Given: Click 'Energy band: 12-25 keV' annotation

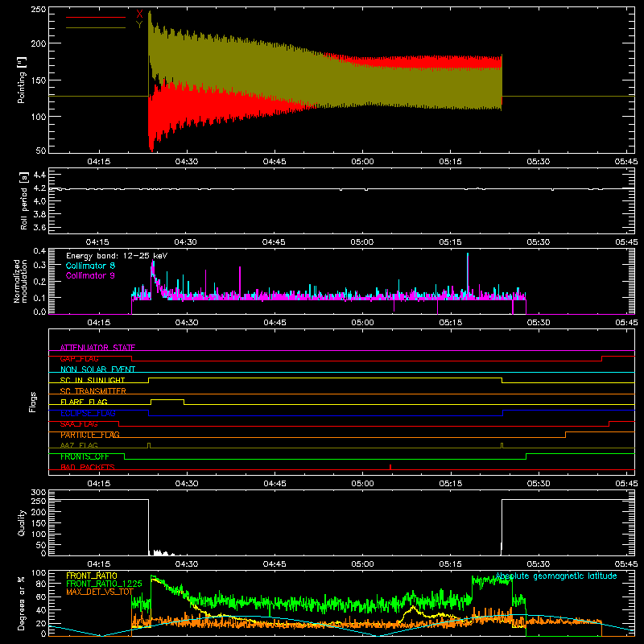Looking at the screenshot, I should click(117, 256).
